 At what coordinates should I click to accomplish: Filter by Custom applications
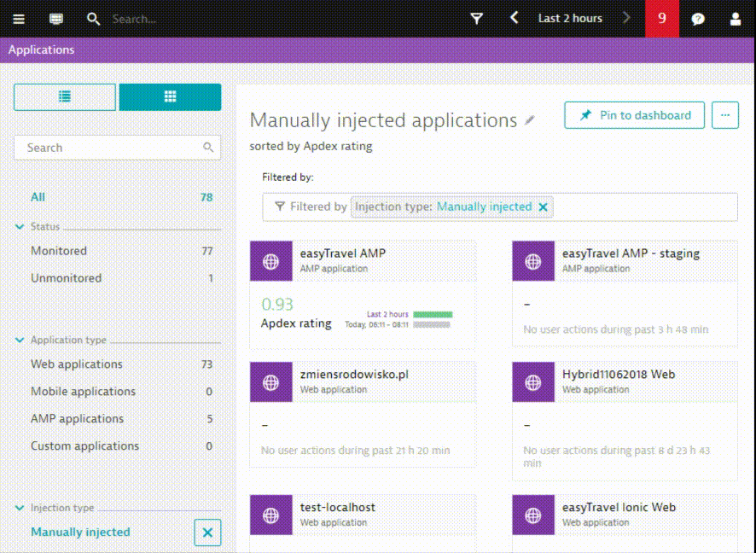click(84, 446)
